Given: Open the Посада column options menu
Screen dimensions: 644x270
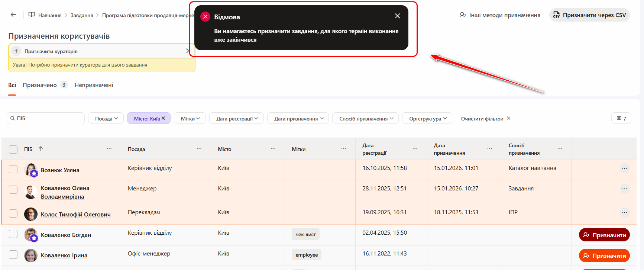Looking at the screenshot, I should [x=199, y=149].
